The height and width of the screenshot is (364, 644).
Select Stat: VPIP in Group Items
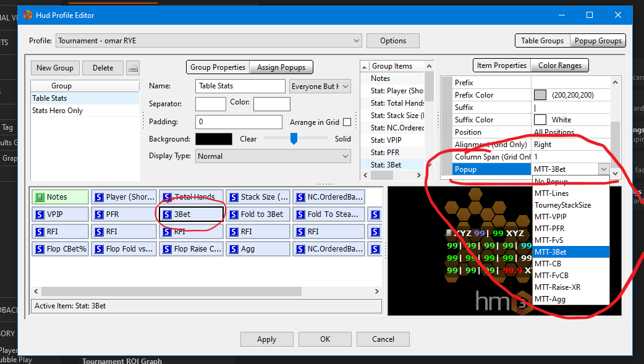[392, 140]
